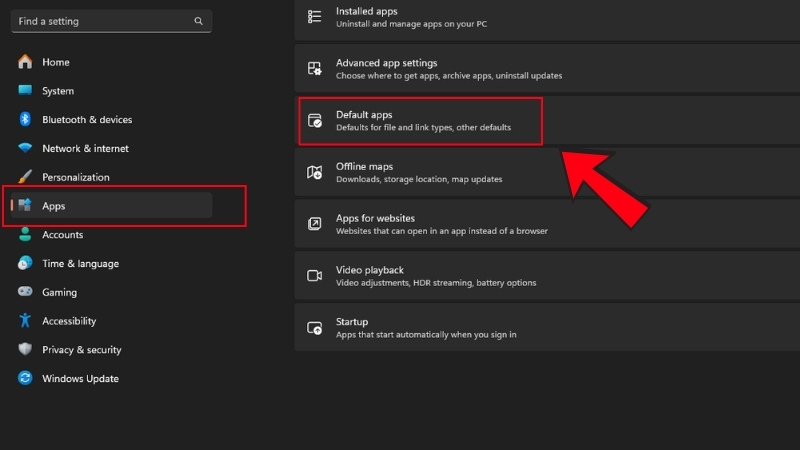Click the Apps grid icon
The height and width of the screenshot is (450, 800).
pos(25,205)
